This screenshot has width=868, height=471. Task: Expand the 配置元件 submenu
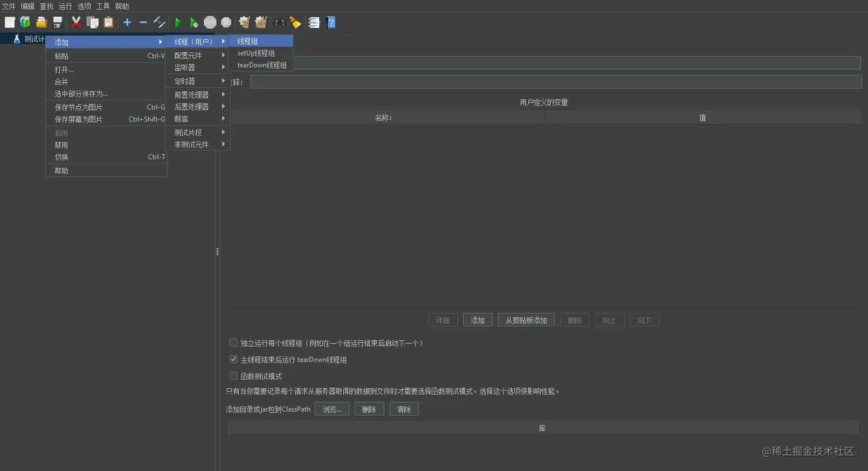pos(197,55)
